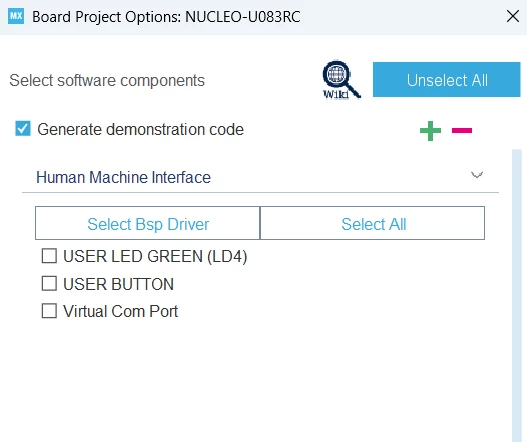Close the Board Project Options dialog
The image size is (527, 442).
513,16
